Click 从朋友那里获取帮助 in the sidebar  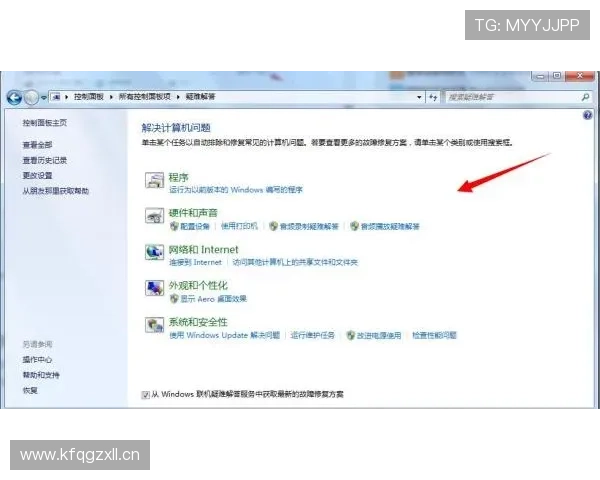coord(55,191)
